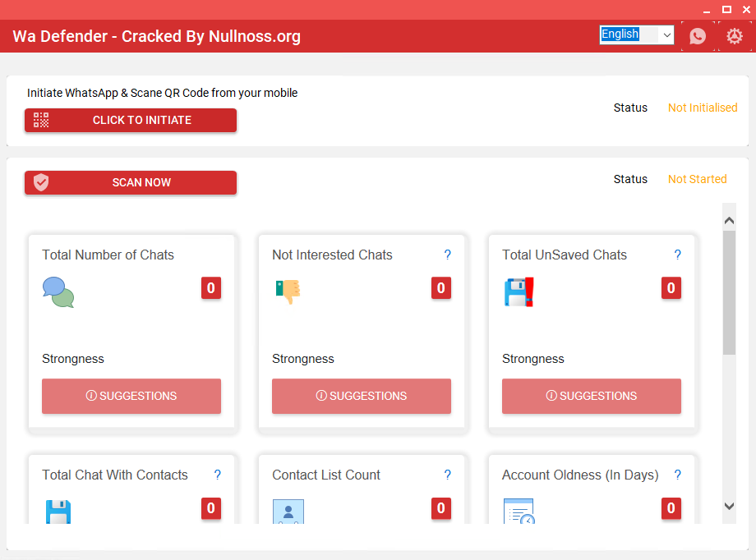Click the shield icon on Scan Now

coord(41,182)
